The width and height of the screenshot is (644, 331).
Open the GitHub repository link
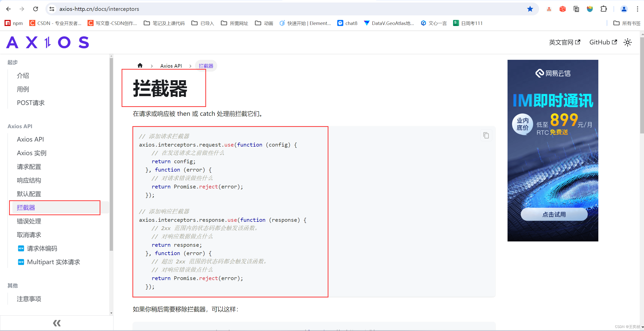click(x=603, y=42)
